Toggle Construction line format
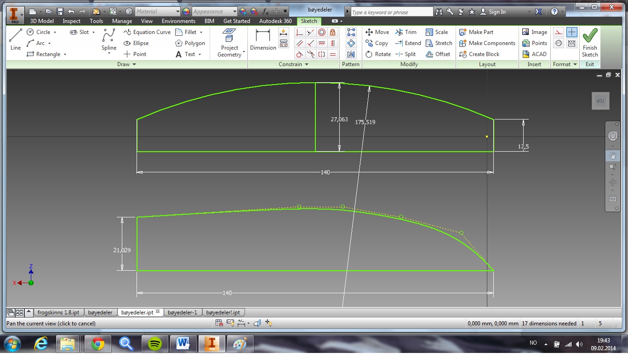 (x=559, y=32)
